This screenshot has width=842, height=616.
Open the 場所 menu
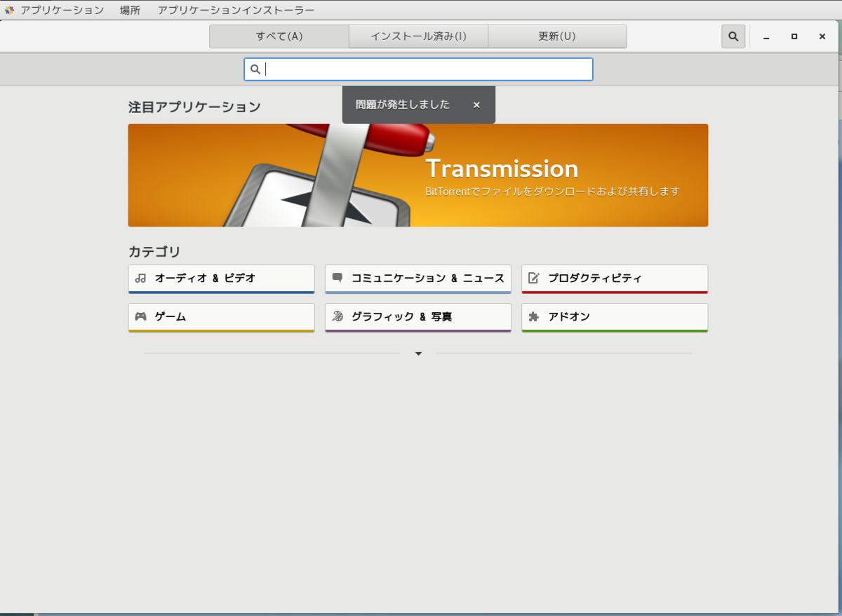tap(130, 10)
